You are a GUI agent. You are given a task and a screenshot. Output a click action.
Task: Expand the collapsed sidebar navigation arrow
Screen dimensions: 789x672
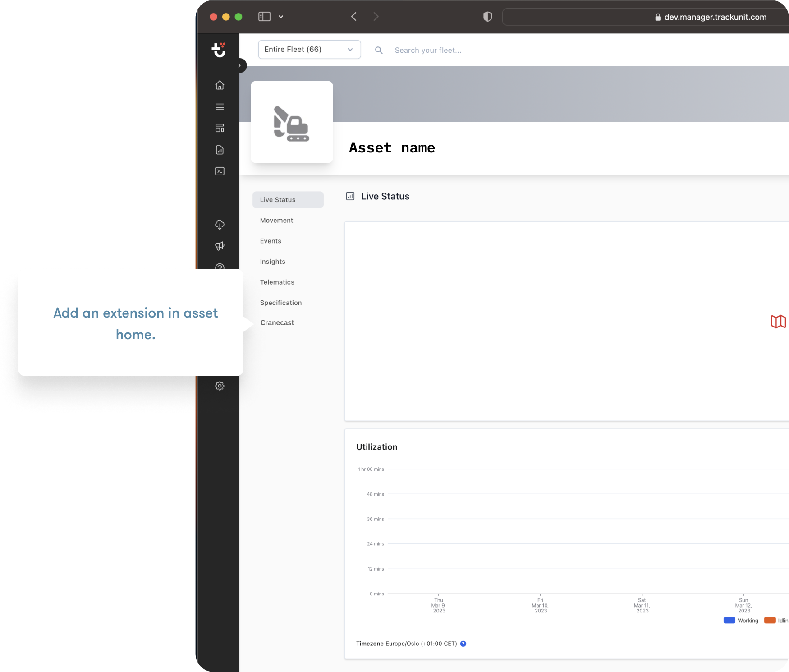(x=239, y=65)
